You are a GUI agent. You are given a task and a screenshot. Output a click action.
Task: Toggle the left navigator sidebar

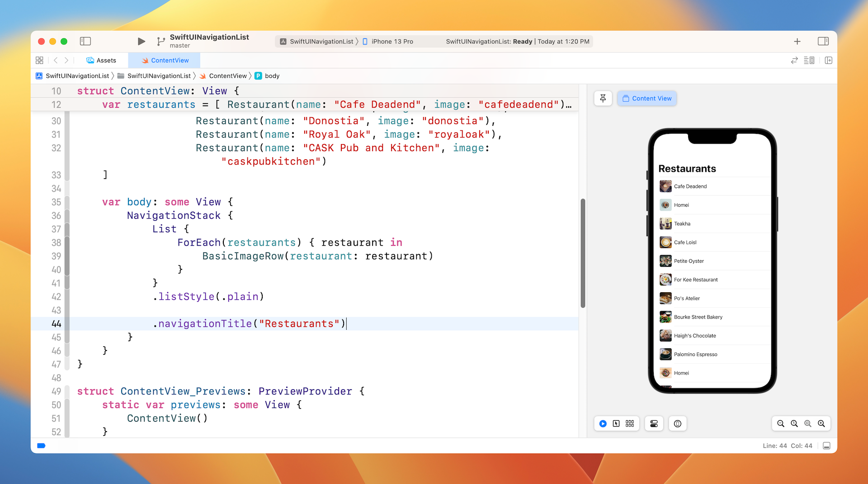click(85, 41)
